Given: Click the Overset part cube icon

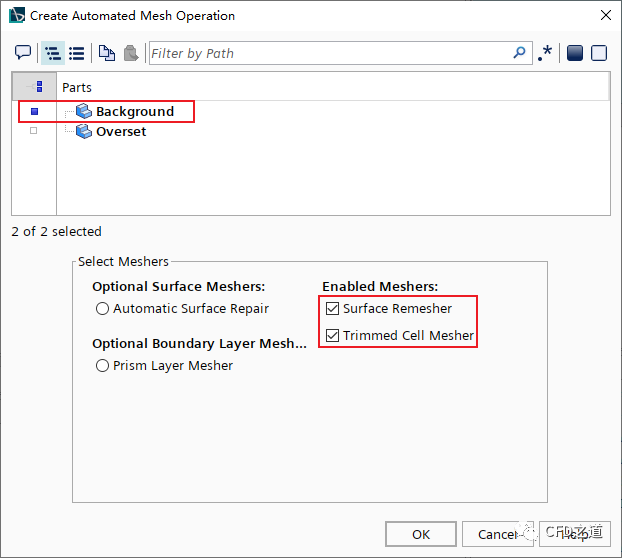Looking at the screenshot, I should coord(84,131).
